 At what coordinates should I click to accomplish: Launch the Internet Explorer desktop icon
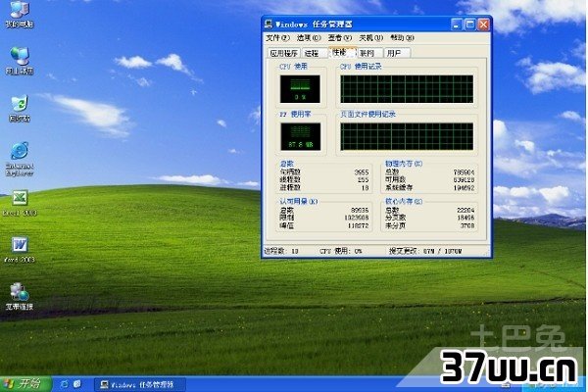pyautogui.click(x=20, y=159)
